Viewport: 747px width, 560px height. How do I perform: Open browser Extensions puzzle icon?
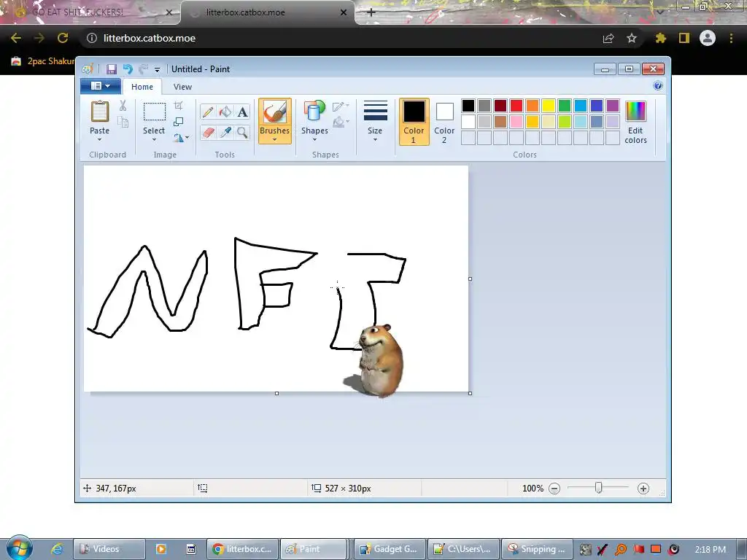pyautogui.click(x=661, y=38)
